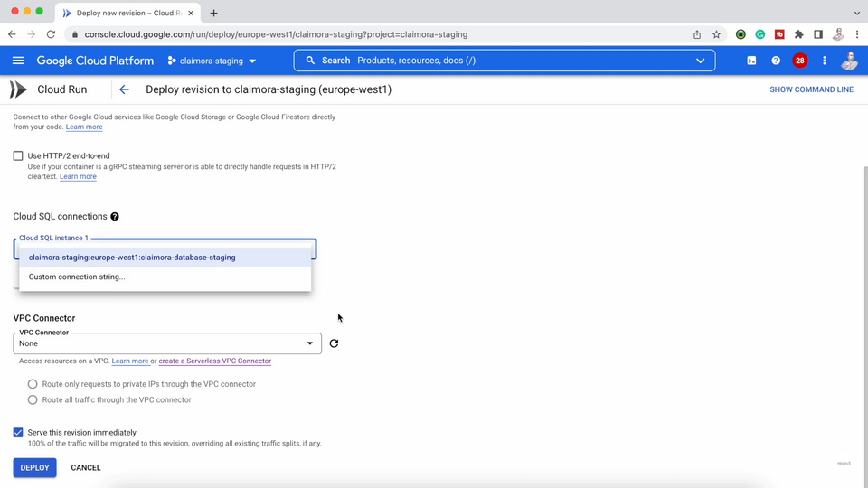The height and width of the screenshot is (488, 868).
Task: Uncheck Serve this revision immediately
Action: coord(18,433)
